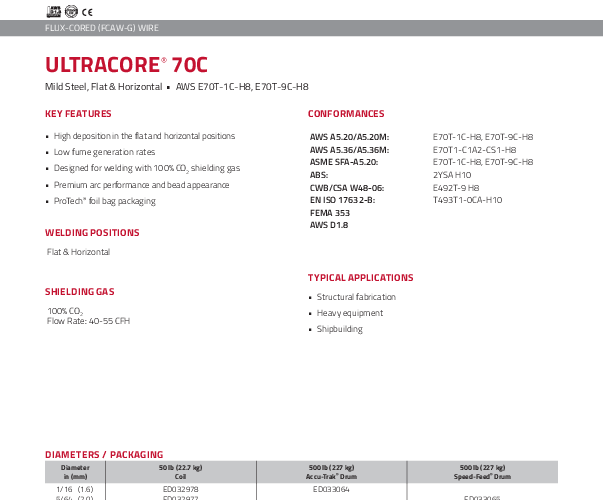Viewport: 603px width, 500px height.
Task: Click 'AWS E70T-1C-H8, E70T-9C-H8' in the subtitle
Action: pyautogui.click(x=242, y=87)
